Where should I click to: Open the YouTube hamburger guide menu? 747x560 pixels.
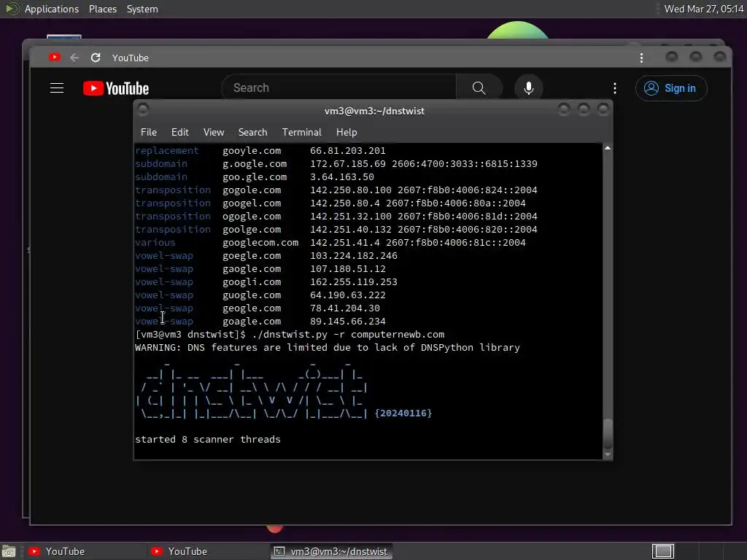(x=57, y=88)
